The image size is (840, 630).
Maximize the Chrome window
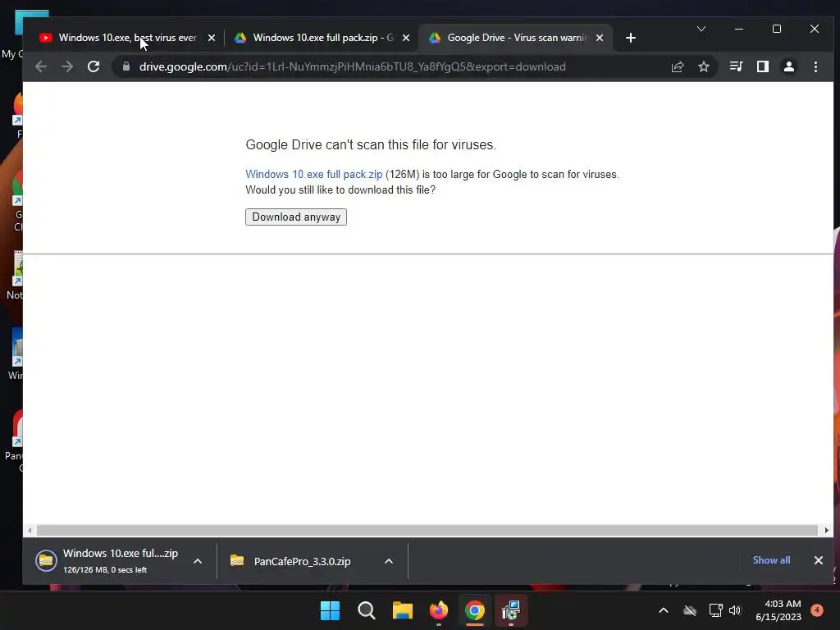pyautogui.click(x=777, y=29)
